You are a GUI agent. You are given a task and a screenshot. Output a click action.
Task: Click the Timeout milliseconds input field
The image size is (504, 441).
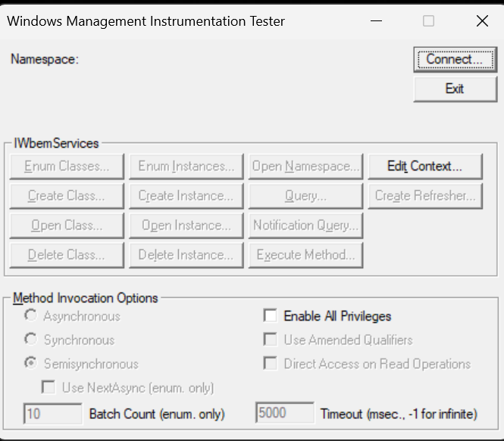(285, 413)
